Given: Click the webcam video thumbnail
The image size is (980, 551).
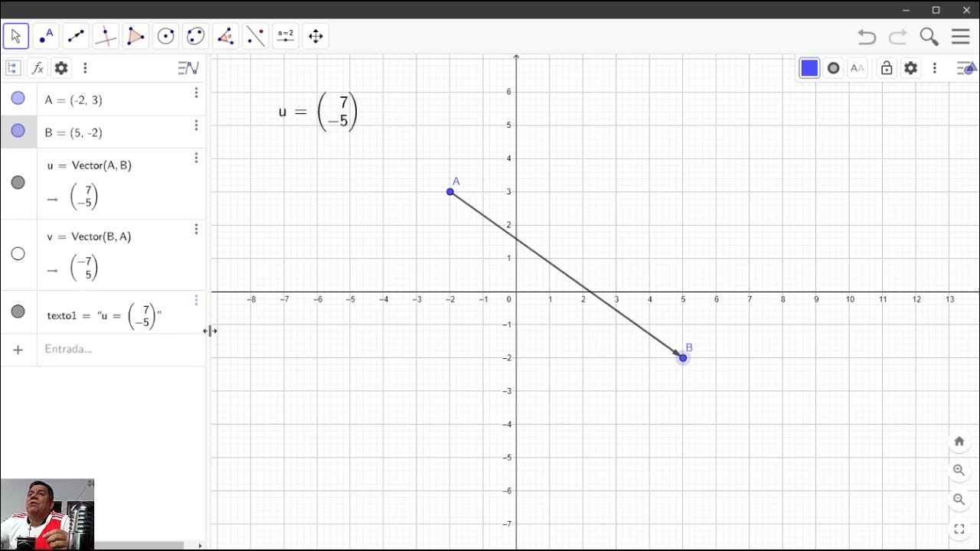Looking at the screenshot, I should pos(47,514).
